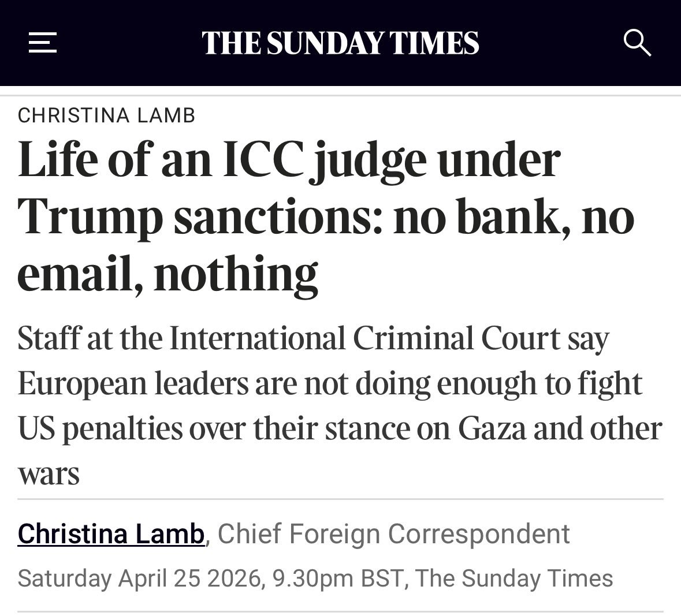Click "International Criminal Court" in the standfirst
This screenshot has height=616, width=681.
(364, 338)
